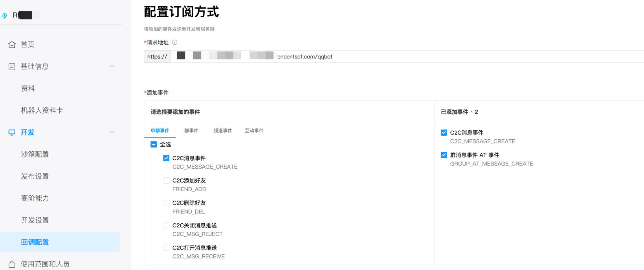Click the home icon beside 首页
The width and height of the screenshot is (644, 270).
coord(12,44)
